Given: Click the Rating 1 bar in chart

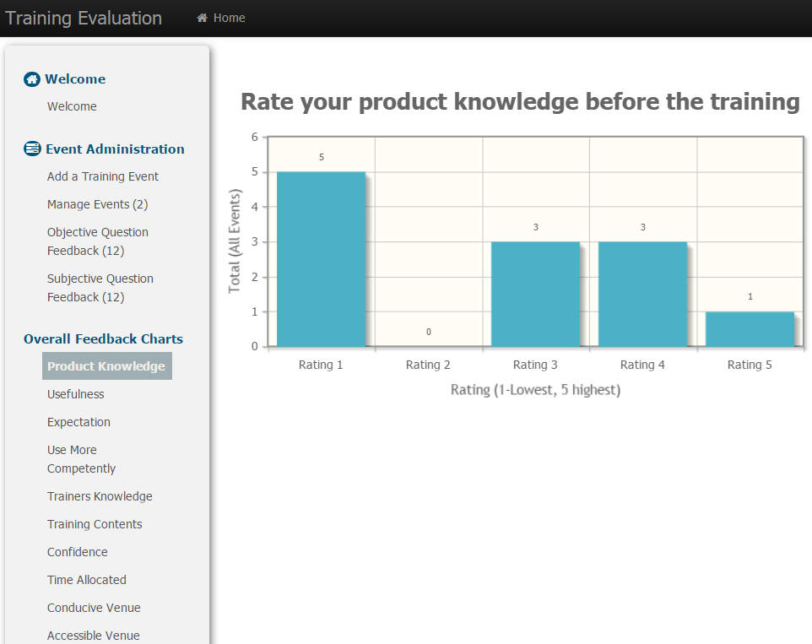Looking at the screenshot, I should (321, 259).
